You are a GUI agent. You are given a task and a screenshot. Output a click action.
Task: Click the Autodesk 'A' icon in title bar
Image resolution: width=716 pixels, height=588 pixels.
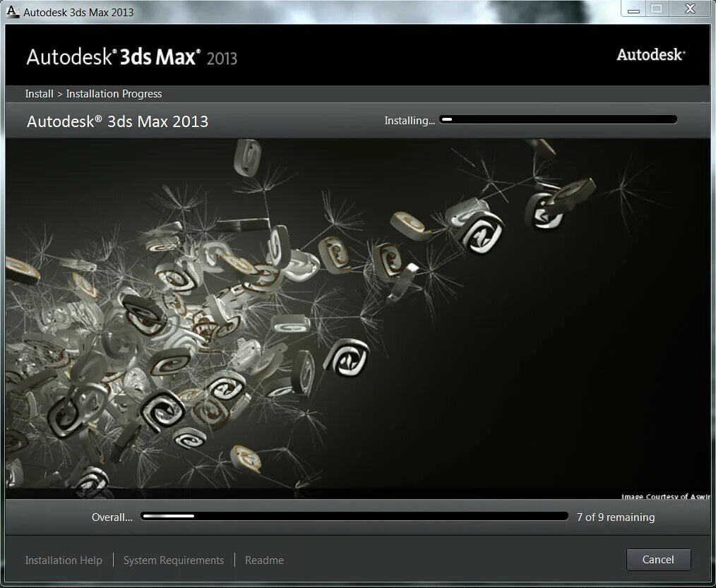pos(13,11)
